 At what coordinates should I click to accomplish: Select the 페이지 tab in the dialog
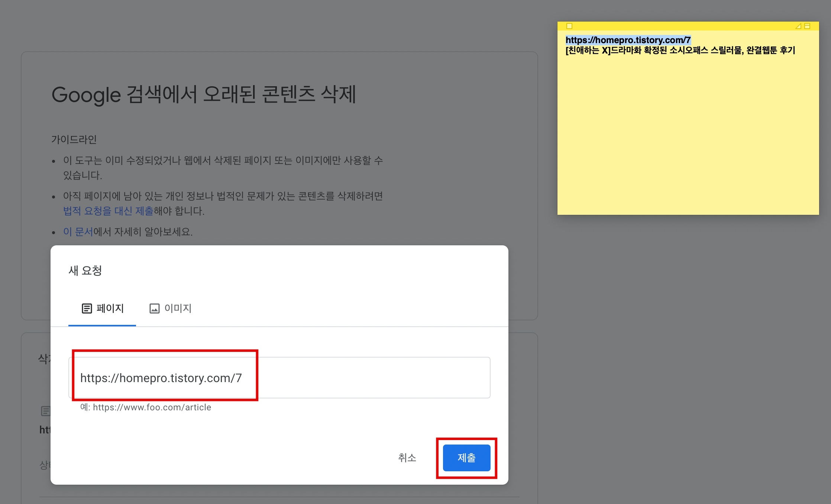(x=102, y=308)
